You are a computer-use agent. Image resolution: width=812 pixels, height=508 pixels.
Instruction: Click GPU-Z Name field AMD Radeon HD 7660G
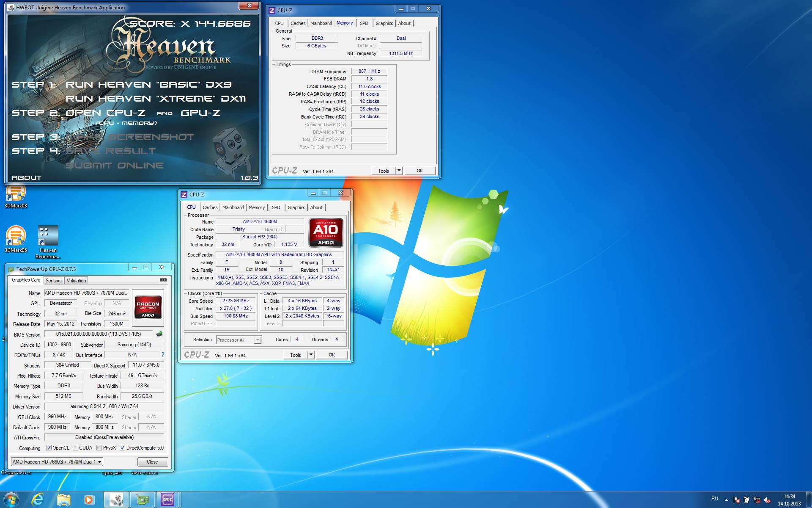point(86,293)
